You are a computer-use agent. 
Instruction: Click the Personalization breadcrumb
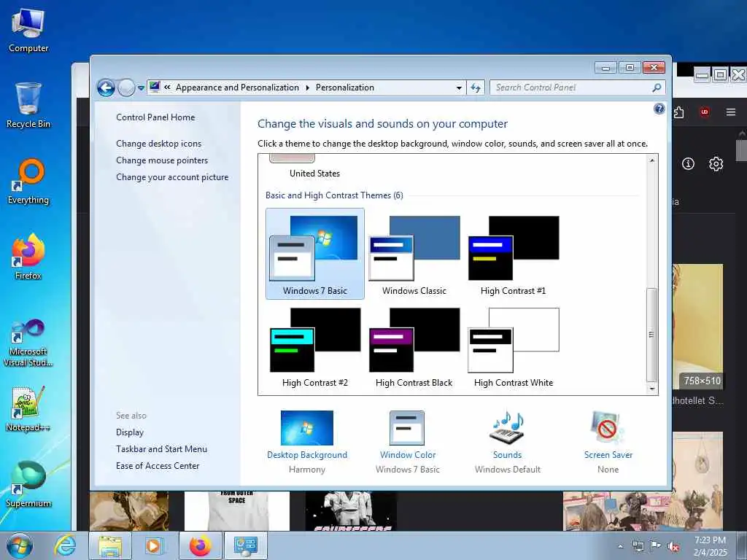pyautogui.click(x=345, y=87)
